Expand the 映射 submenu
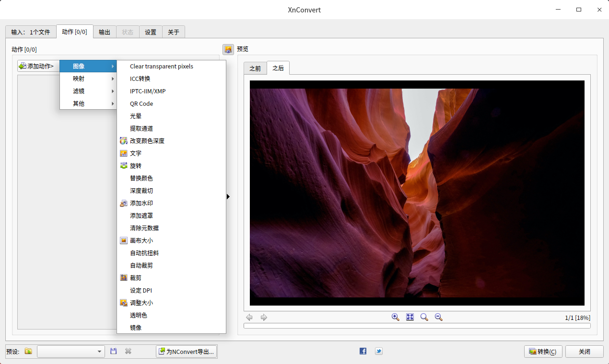The height and width of the screenshot is (364, 609). (x=88, y=79)
